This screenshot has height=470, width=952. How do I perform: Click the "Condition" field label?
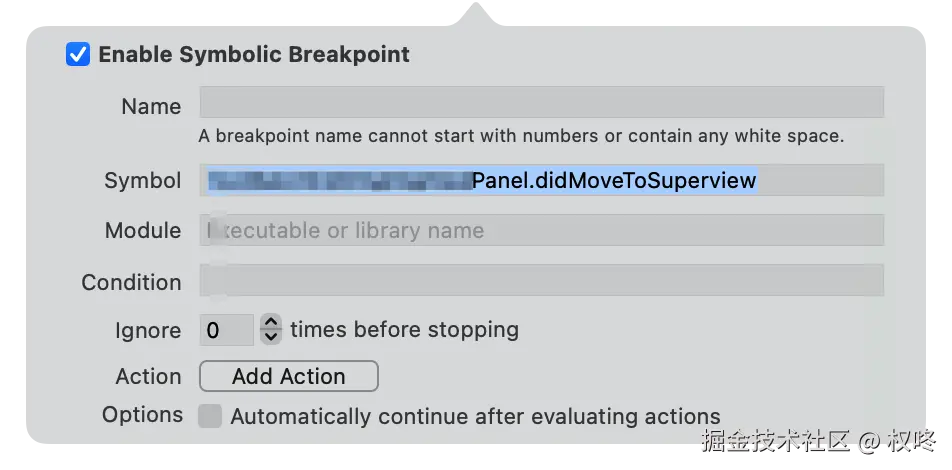tap(131, 283)
